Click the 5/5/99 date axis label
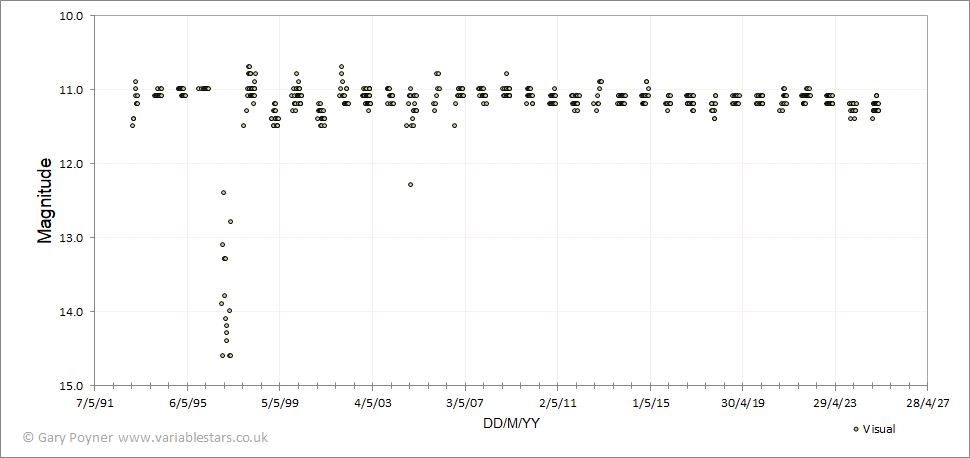The height and width of the screenshot is (458, 970). [280, 403]
